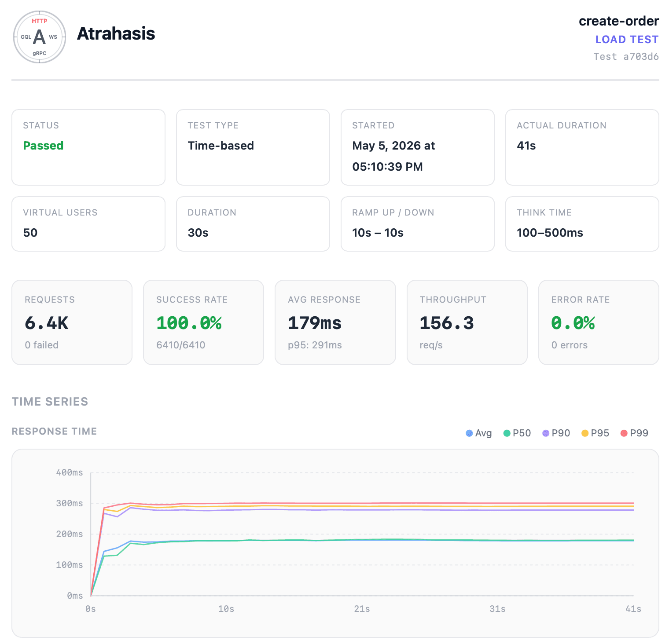
Task: Click the THROUGHPUT card label
Action: 453,300
